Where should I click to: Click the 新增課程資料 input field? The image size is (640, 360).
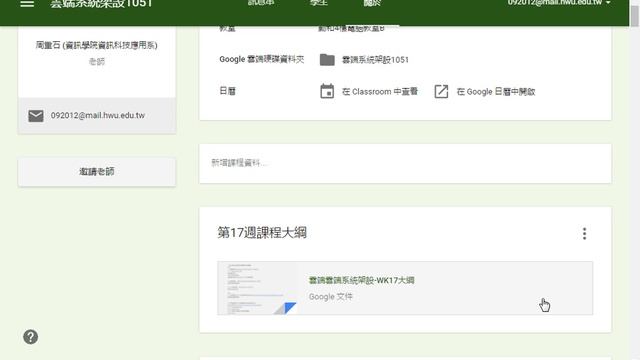(405, 163)
